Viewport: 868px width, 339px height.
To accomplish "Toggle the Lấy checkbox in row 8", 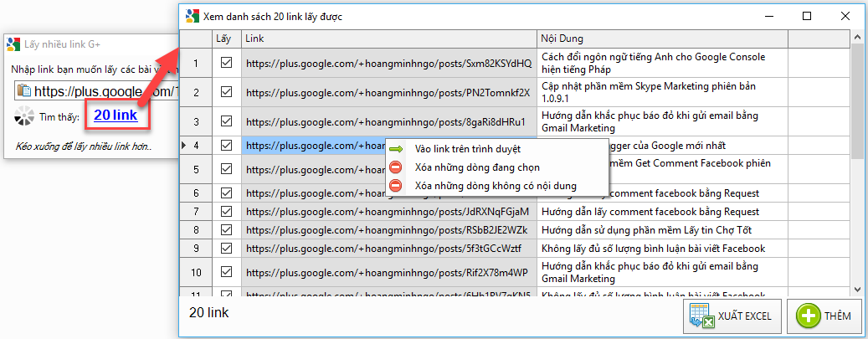I will pos(226,230).
